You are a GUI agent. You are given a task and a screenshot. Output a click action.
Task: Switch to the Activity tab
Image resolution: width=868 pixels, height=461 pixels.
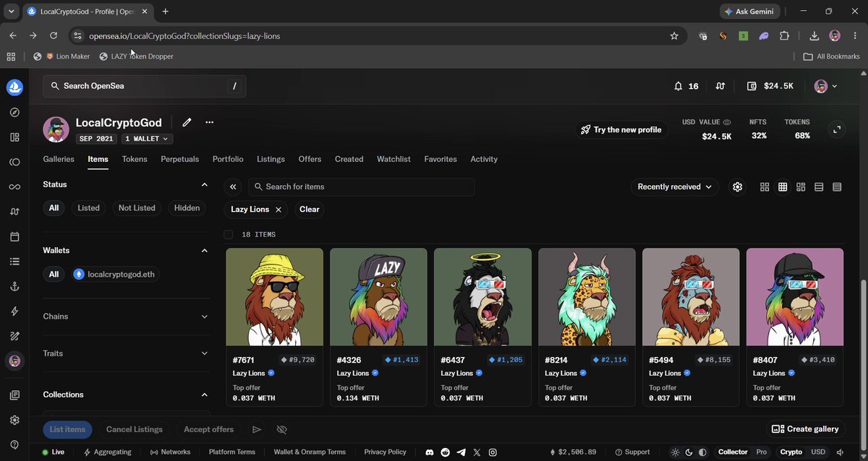click(484, 159)
